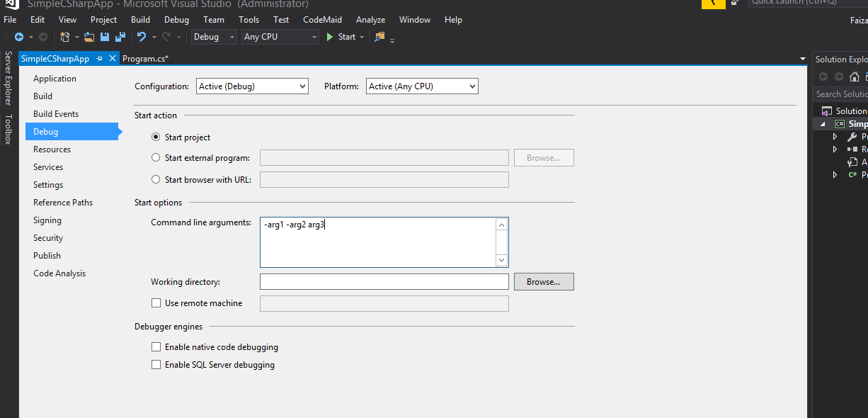This screenshot has width=868, height=418.
Task: Click the Save floppy disk icon
Action: 105,37
